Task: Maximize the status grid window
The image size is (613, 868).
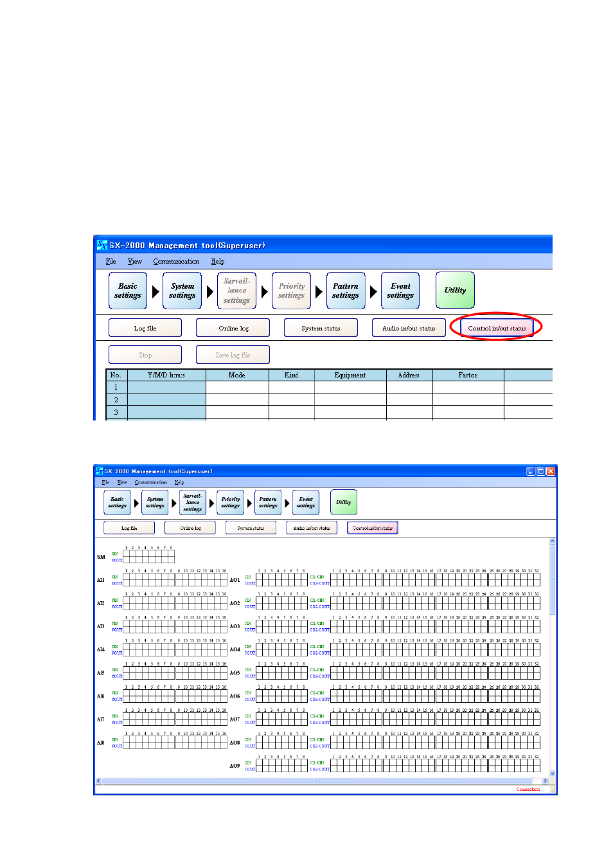Action: (541, 471)
